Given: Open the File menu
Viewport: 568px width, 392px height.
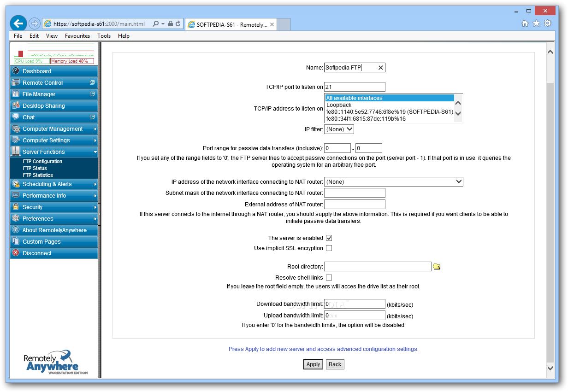Looking at the screenshot, I should tap(18, 36).
